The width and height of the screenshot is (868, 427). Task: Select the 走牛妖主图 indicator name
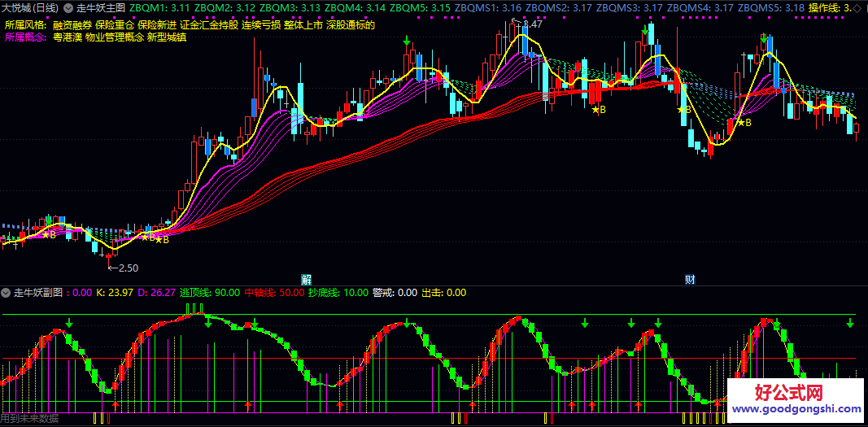click(x=101, y=8)
